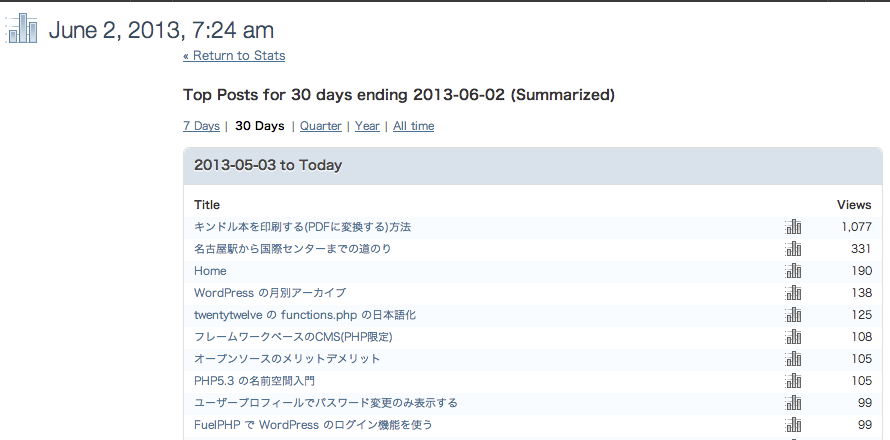Go back via Return to Stats link
Image resolution: width=890 pixels, height=440 pixels.
coord(234,56)
